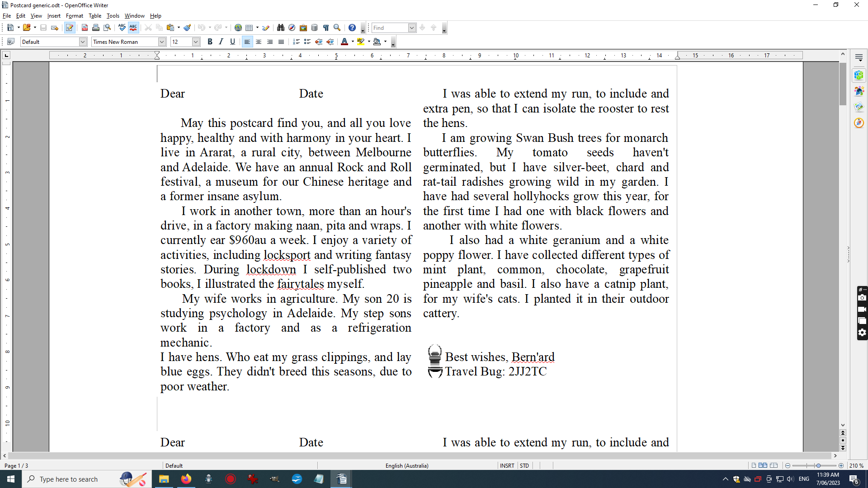Click the zoom slider handle
The width and height of the screenshot is (868, 488).
pyautogui.click(x=818, y=465)
